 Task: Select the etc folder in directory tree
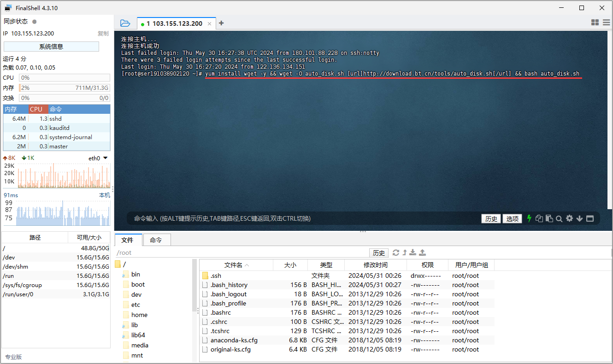[136, 305]
